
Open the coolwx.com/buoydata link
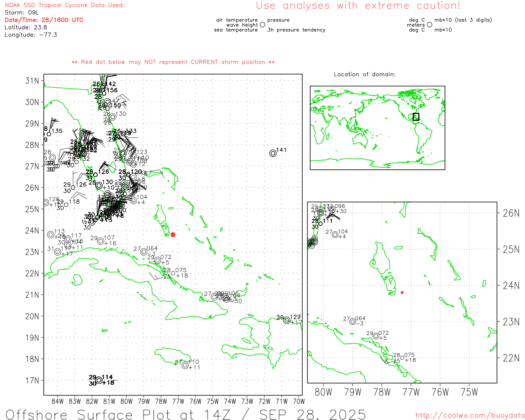tap(470, 415)
